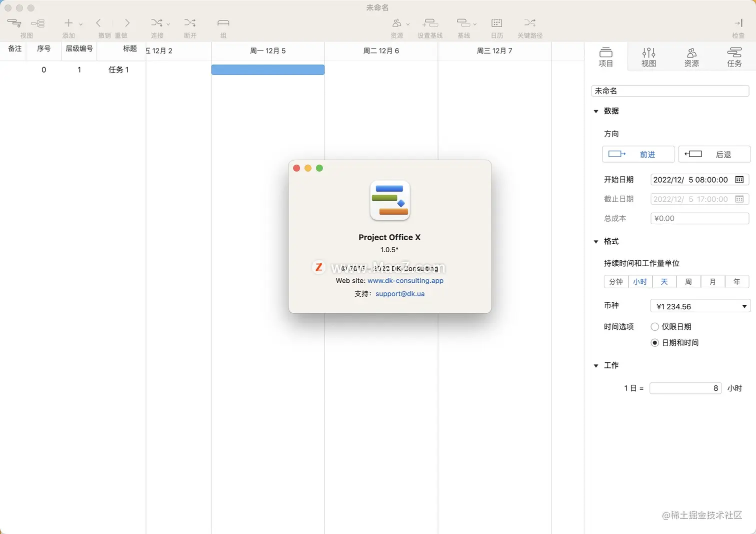This screenshot has width=756, height=534.
Task: Select the 天 duration unit
Action: click(664, 282)
